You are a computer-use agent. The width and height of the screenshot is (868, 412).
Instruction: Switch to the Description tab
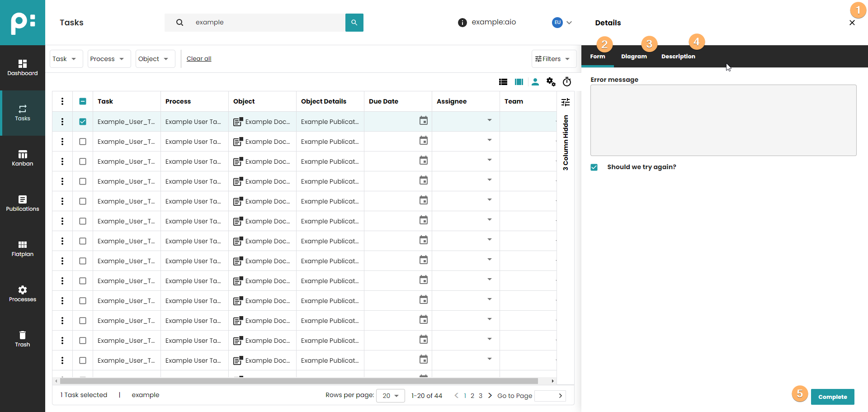pos(678,57)
